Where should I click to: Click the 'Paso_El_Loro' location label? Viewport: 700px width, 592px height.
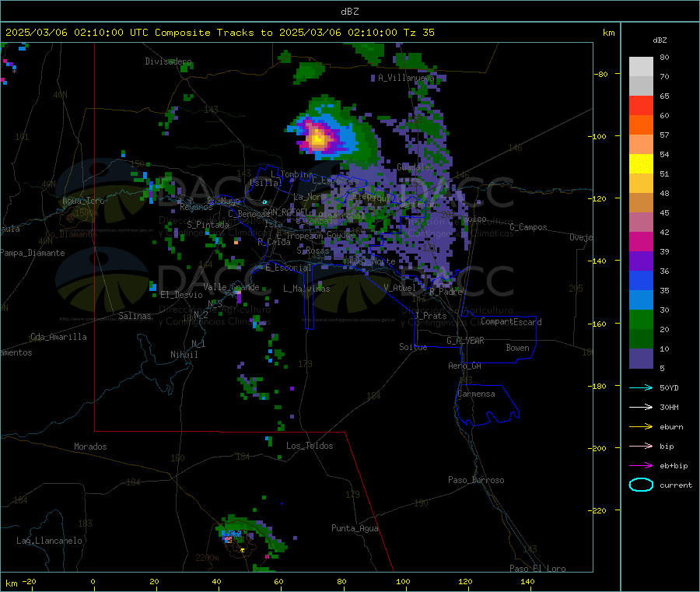coord(537,569)
